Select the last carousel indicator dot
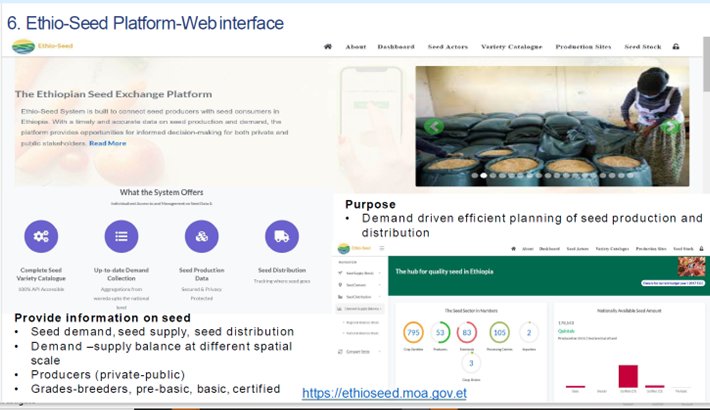 coord(630,175)
